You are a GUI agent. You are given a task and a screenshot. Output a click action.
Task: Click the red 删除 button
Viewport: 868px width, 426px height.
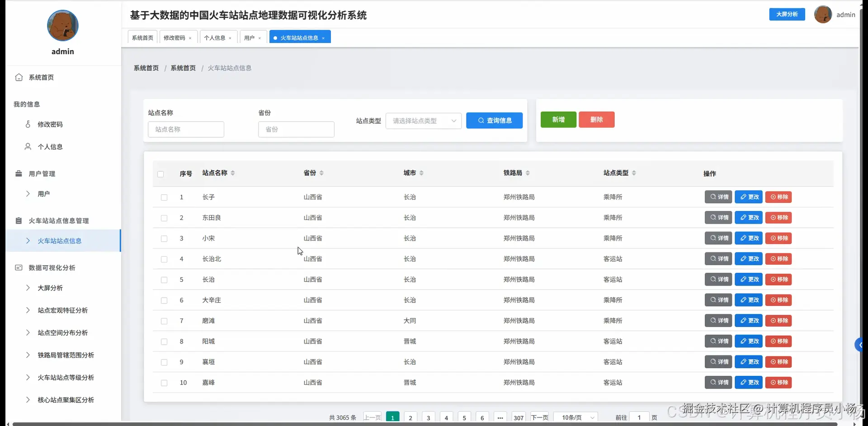[x=596, y=120]
